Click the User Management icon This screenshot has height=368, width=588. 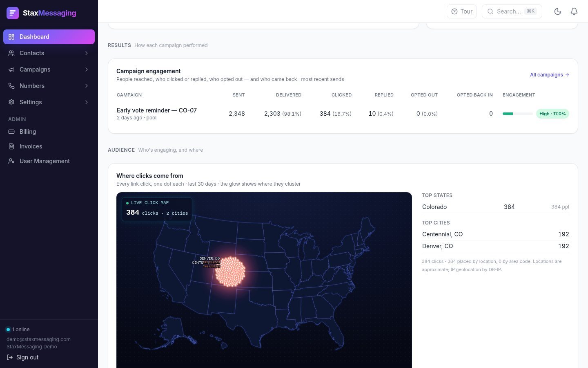pyautogui.click(x=11, y=161)
